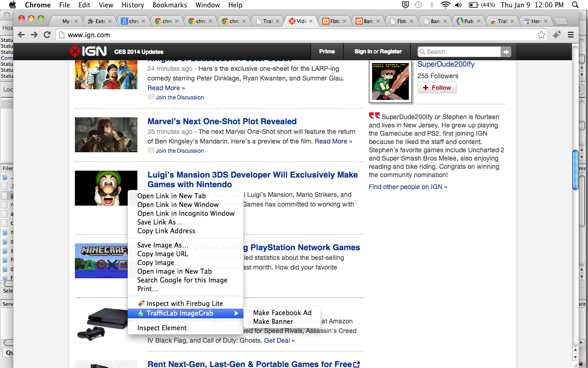Click the SuperDude200Ify avatar image
588x368 pixels.
coord(390,81)
